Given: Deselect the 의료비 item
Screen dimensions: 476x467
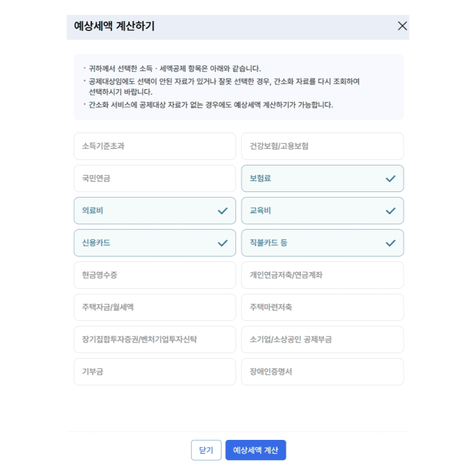Looking at the screenshot, I should point(155,211).
